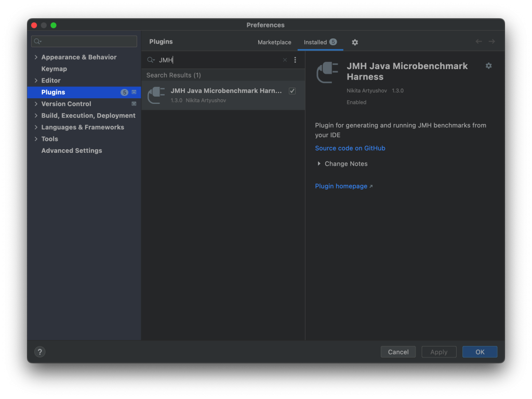Switch to the Marketplace tab
This screenshot has width=532, height=399.
[x=274, y=42]
